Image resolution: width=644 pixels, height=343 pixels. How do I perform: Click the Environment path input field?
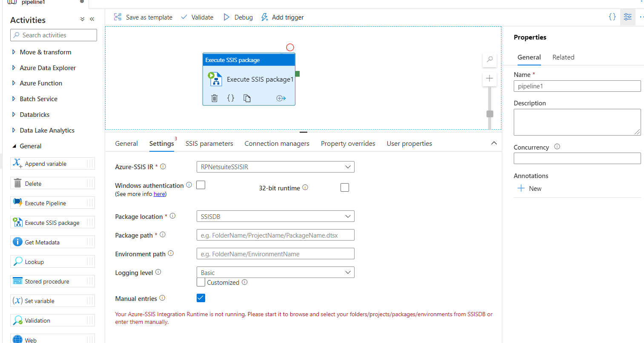tap(275, 254)
